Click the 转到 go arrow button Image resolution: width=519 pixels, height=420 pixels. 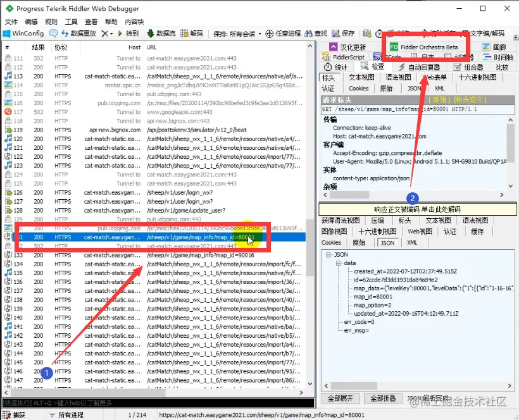coord(128,34)
